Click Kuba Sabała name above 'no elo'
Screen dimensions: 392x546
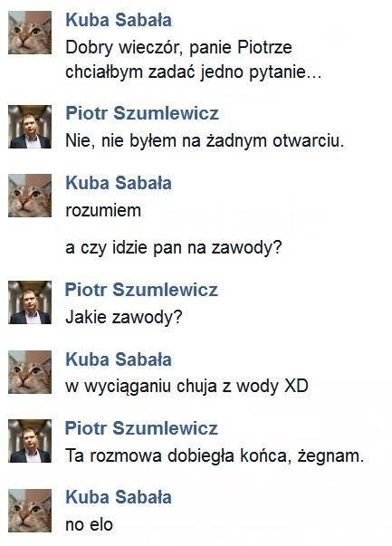pos(119,497)
